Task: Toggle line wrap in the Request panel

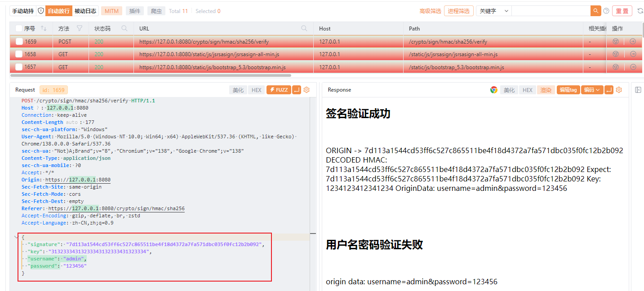Action: (297, 90)
